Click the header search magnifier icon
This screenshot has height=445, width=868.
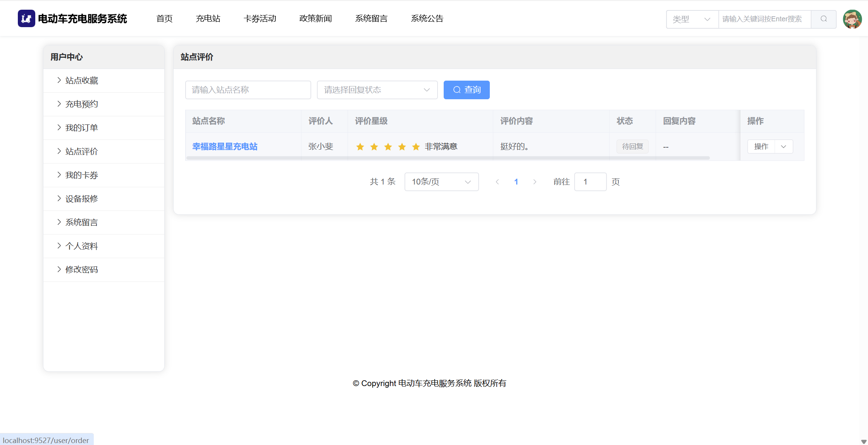(x=823, y=19)
